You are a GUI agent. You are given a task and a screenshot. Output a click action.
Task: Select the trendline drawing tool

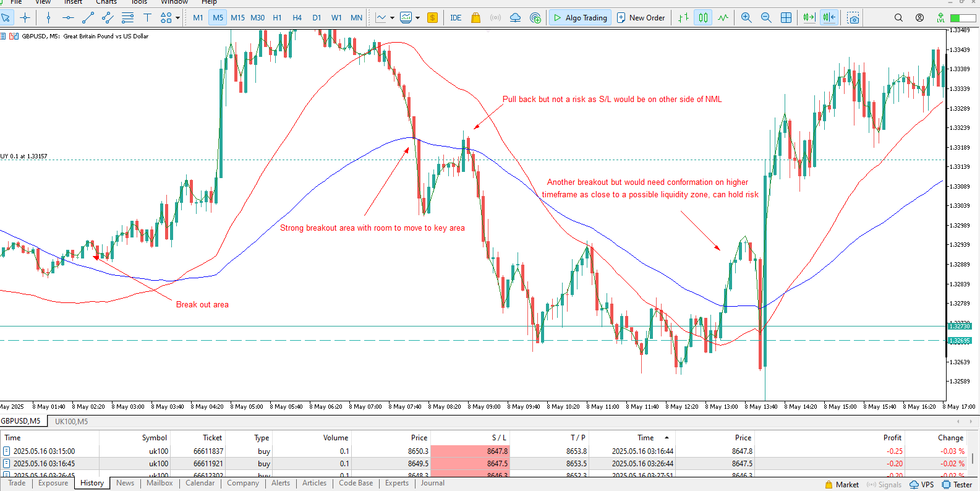point(88,18)
